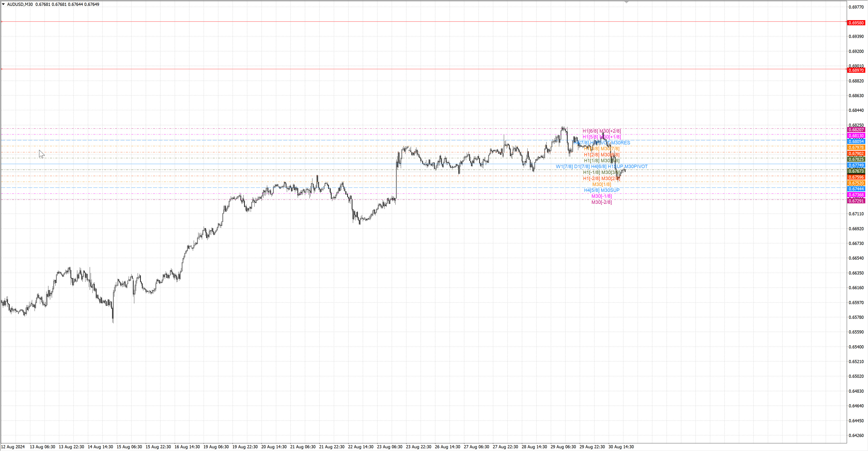Screen dimensions: 868x451
Task: Click the orange 0.67520 price tag
Action: (856, 183)
